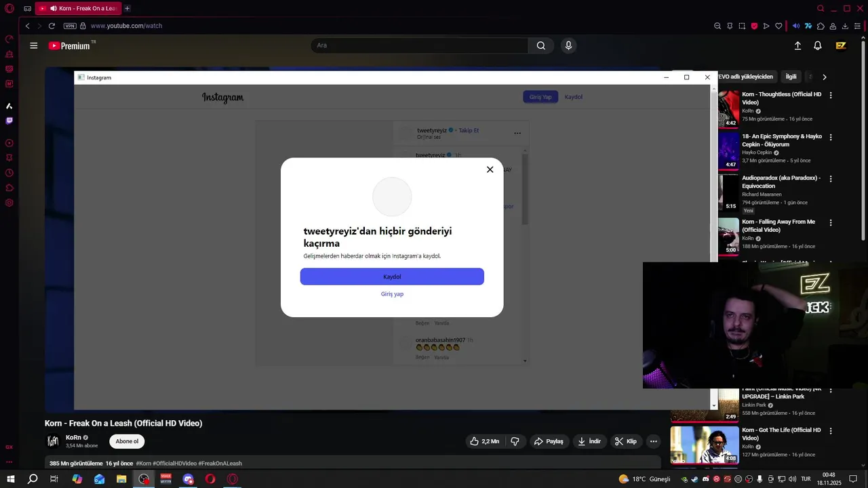This screenshot has height=488, width=868.
Task: Open YouTube hamburger guide menu
Action: [34, 45]
